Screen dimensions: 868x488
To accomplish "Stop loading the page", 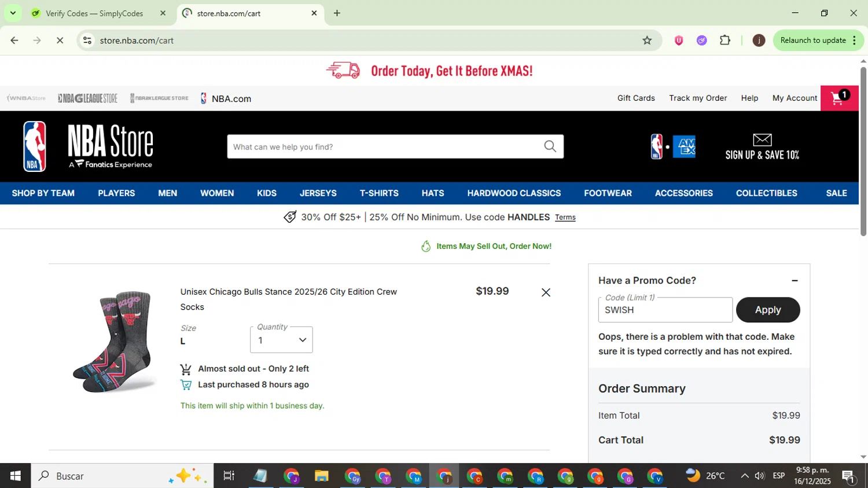I will (x=60, y=41).
